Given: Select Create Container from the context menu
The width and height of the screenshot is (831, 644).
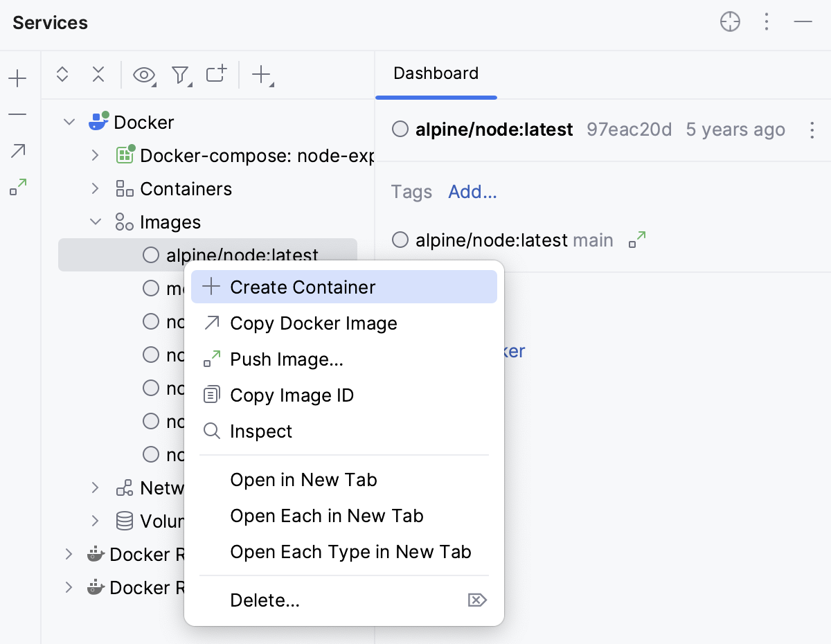Looking at the screenshot, I should [303, 287].
